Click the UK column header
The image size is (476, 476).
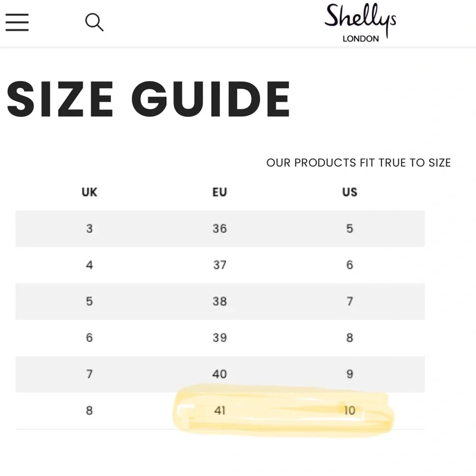(89, 192)
